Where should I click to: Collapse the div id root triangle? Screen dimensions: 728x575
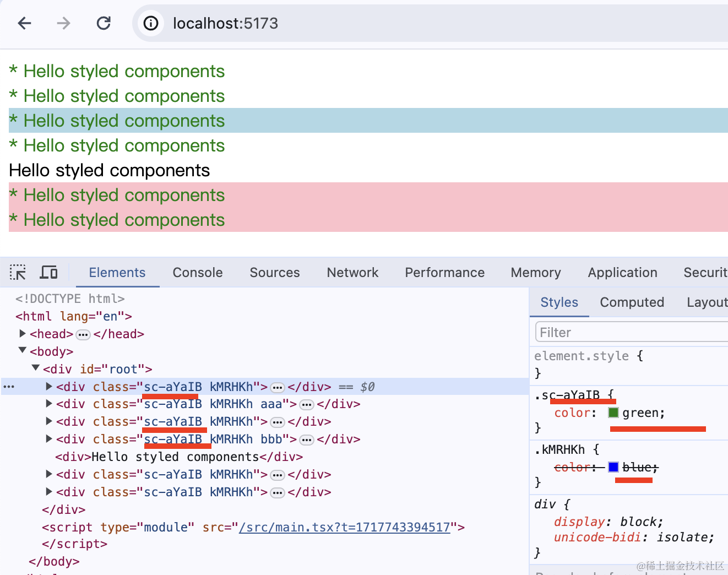click(x=36, y=368)
